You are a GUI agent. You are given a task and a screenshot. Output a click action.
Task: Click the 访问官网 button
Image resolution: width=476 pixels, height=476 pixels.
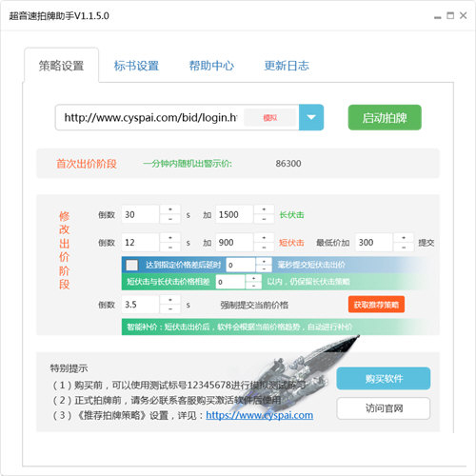(384, 408)
